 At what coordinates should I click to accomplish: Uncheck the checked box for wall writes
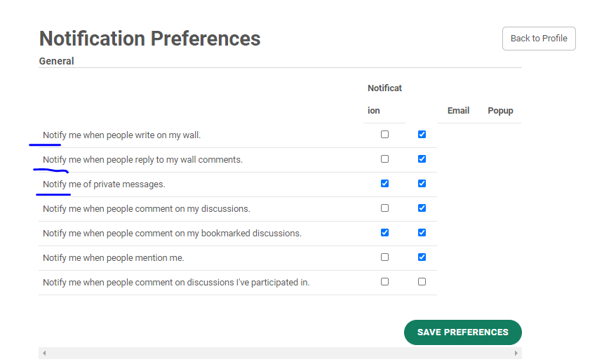[x=422, y=135]
